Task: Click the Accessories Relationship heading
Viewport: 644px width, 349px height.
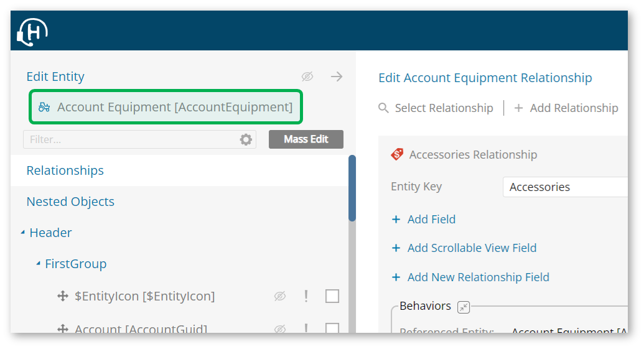Action: click(x=473, y=154)
